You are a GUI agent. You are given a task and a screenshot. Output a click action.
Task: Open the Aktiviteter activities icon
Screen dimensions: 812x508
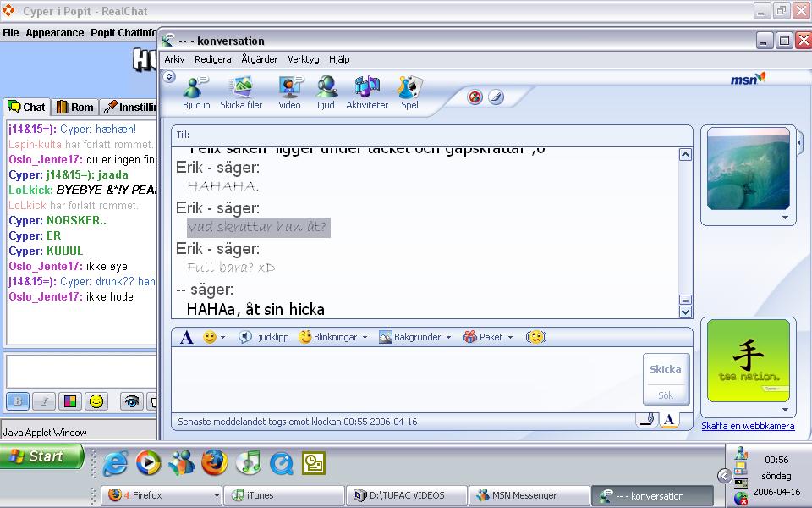(x=367, y=93)
